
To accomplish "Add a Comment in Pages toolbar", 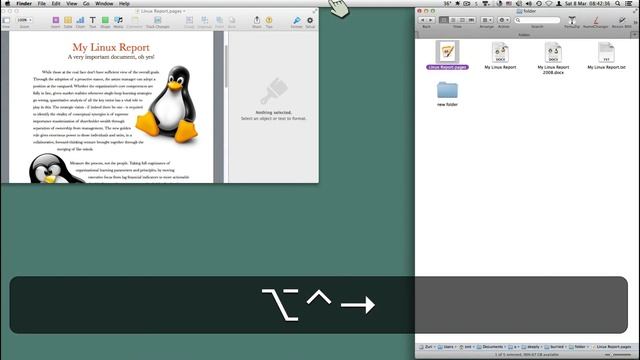I will (134, 22).
